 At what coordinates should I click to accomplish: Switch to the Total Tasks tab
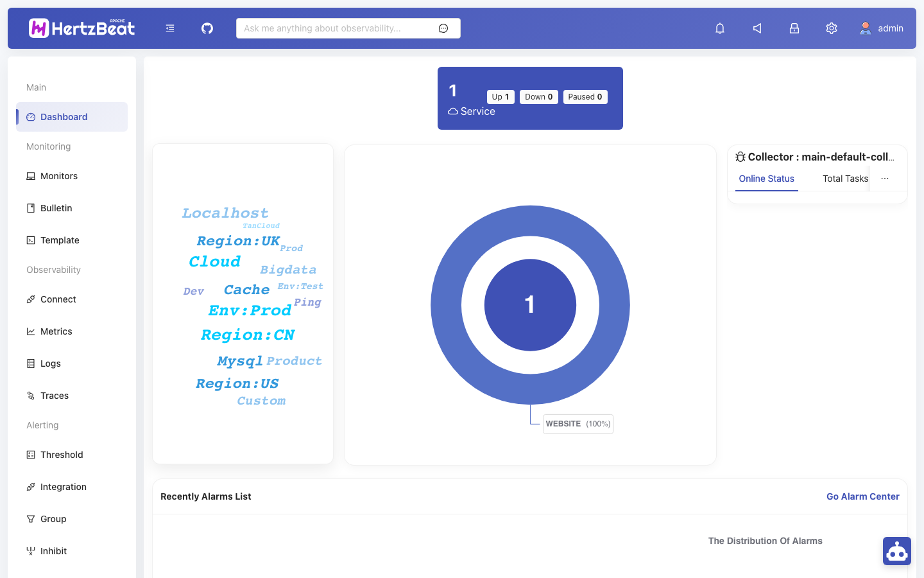pos(846,179)
